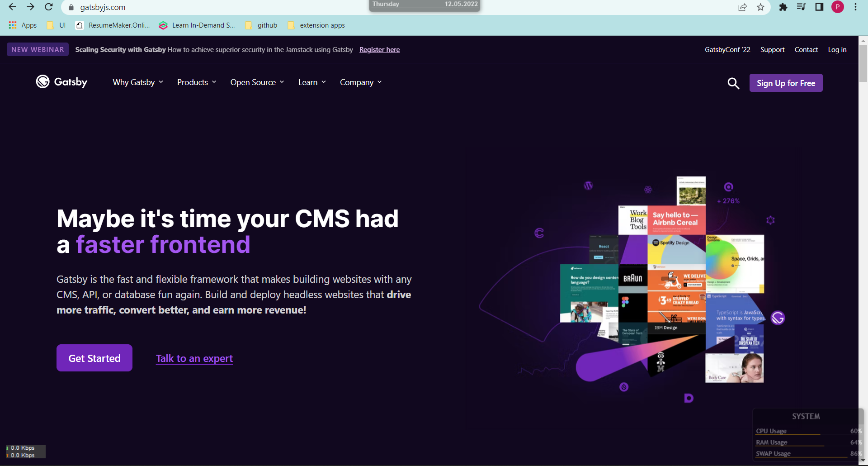
Task: Click the RAM Usage meter
Action: [809, 442]
